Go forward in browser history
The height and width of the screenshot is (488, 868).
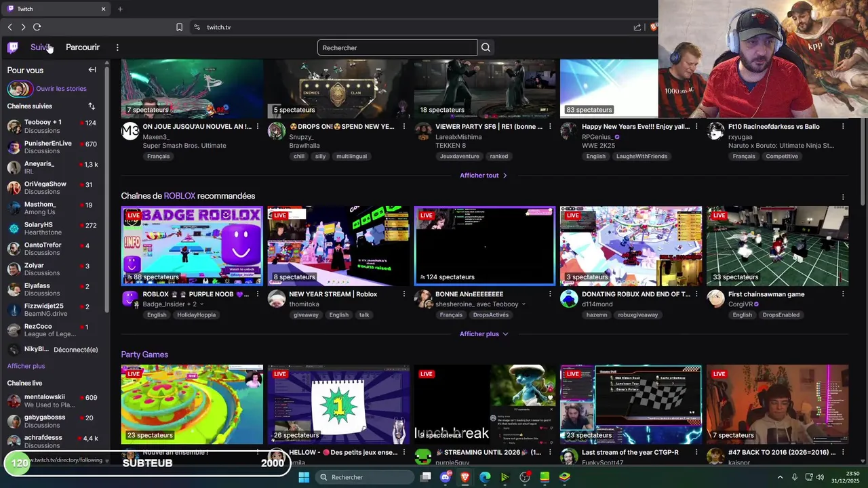(x=23, y=27)
